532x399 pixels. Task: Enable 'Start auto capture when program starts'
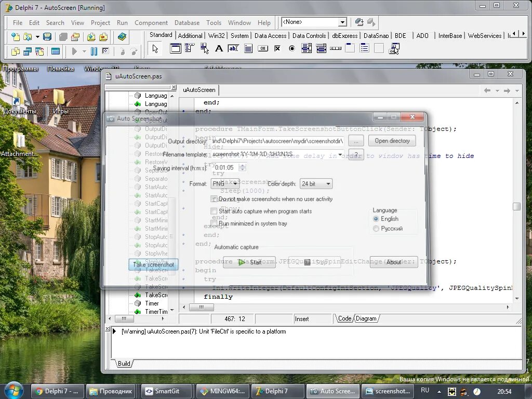[x=214, y=211]
